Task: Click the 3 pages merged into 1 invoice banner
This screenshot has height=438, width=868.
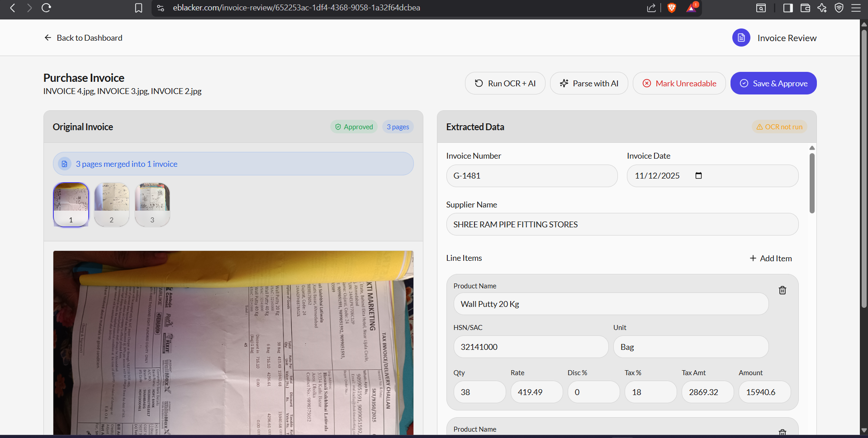Action: tap(233, 164)
